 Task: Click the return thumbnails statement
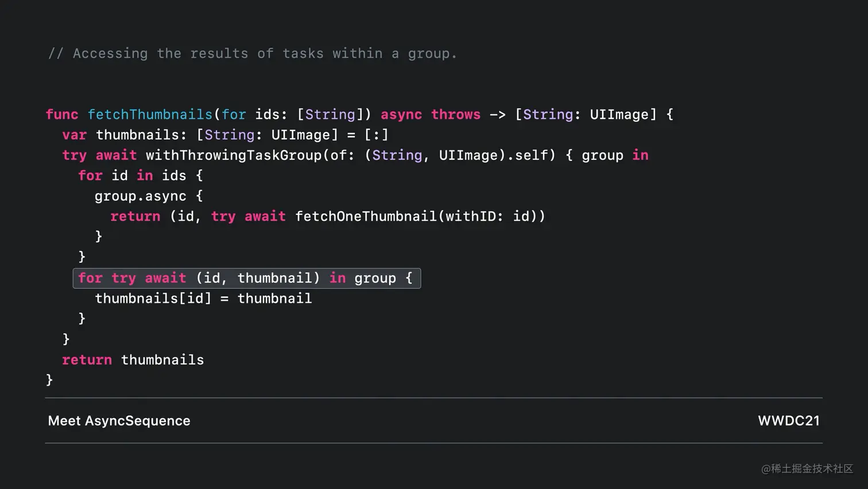pyautogui.click(x=133, y=360)
